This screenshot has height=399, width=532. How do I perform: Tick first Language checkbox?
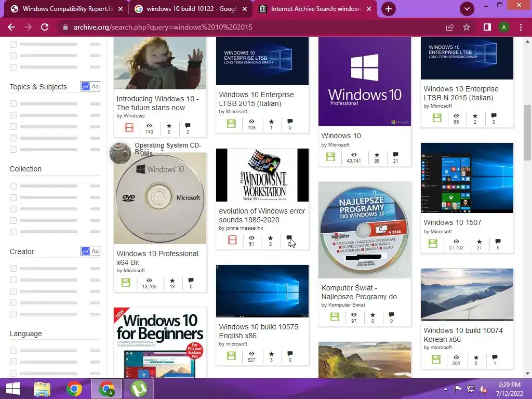point(13,350)
